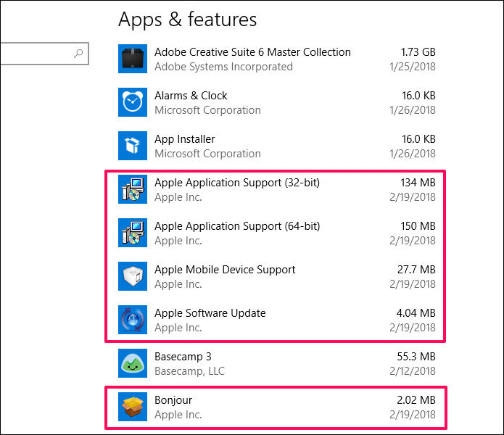Click the Basecamp 3 app icon
504x435 pixels.
(133, 363)
